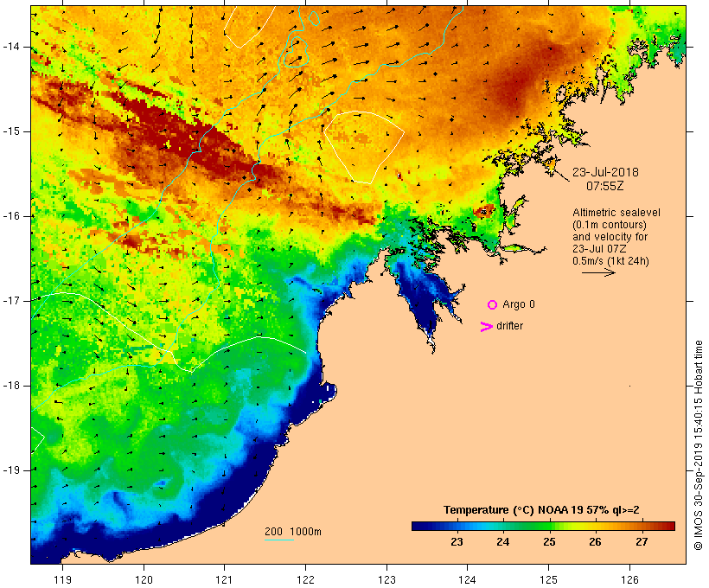Click the 25 value on temperature scale
Image resolution: width=709 pixels, height=588 pixels.
(x=549, y=542)
